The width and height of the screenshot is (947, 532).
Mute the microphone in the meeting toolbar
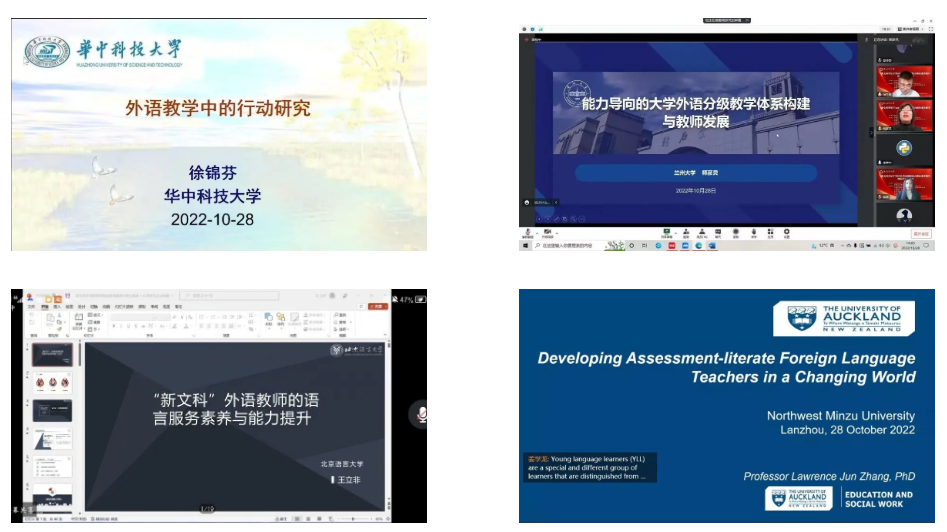[x=528, y=233]
